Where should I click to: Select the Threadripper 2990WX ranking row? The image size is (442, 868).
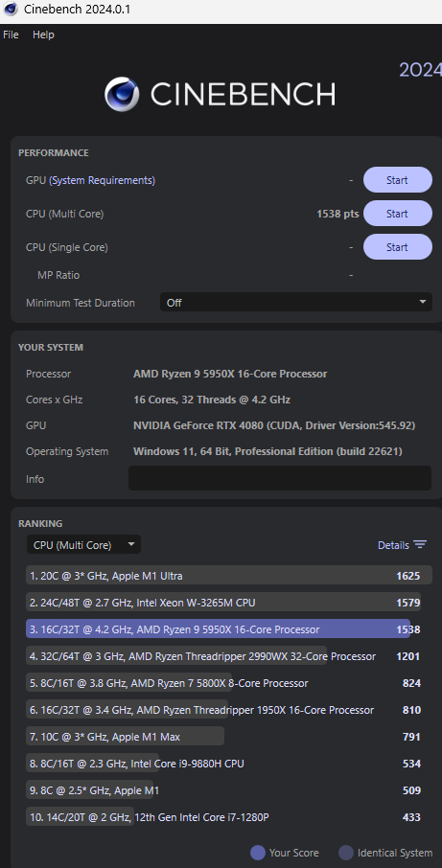point(229,656)
